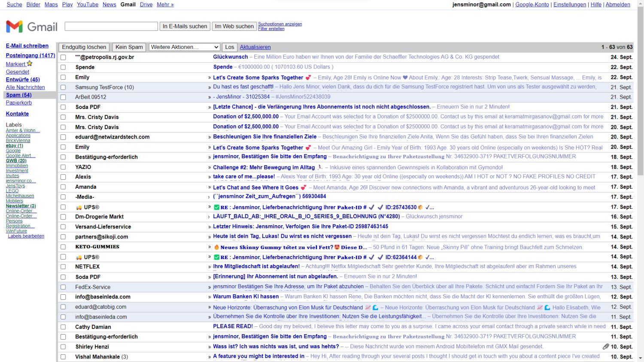Select the Soda PDF Letzte Chance email checkbox
644x362 pixels.
pyautogui.click(x=63, y=107)
